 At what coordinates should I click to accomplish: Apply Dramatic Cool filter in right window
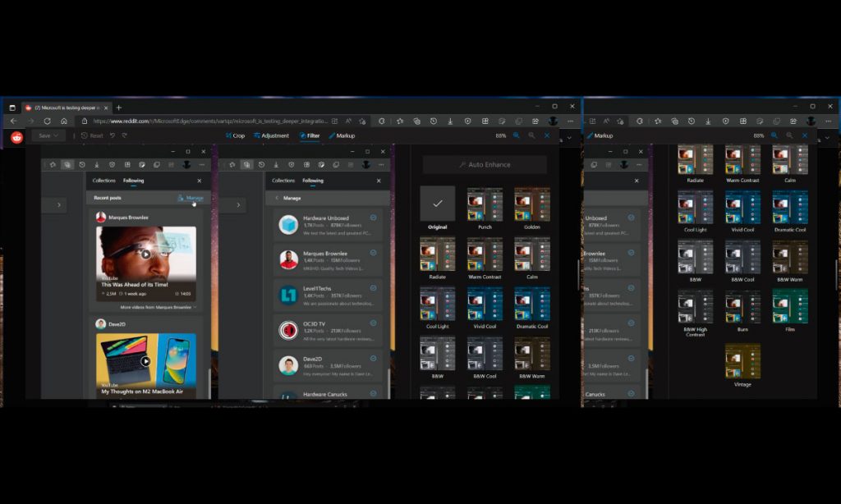(790, 208)
